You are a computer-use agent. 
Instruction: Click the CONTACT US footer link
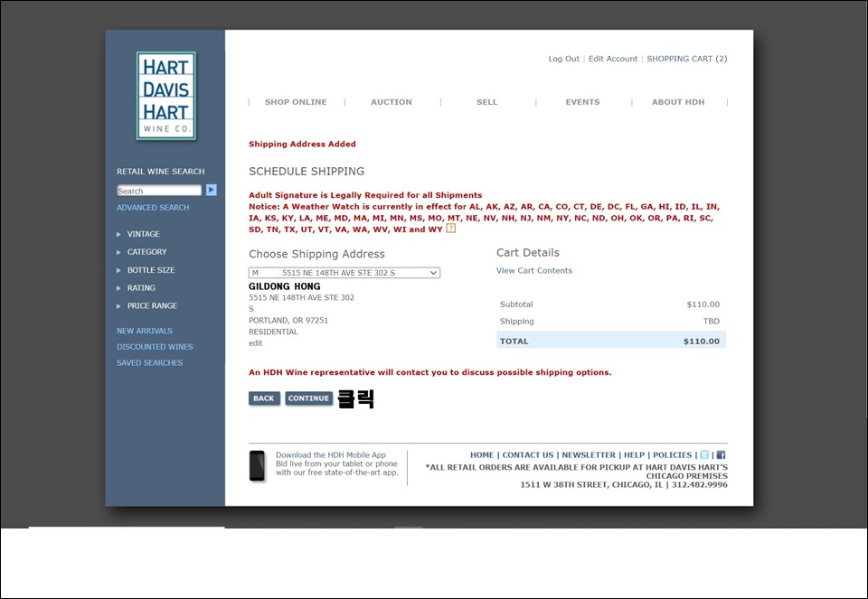(x=527, y=454)
